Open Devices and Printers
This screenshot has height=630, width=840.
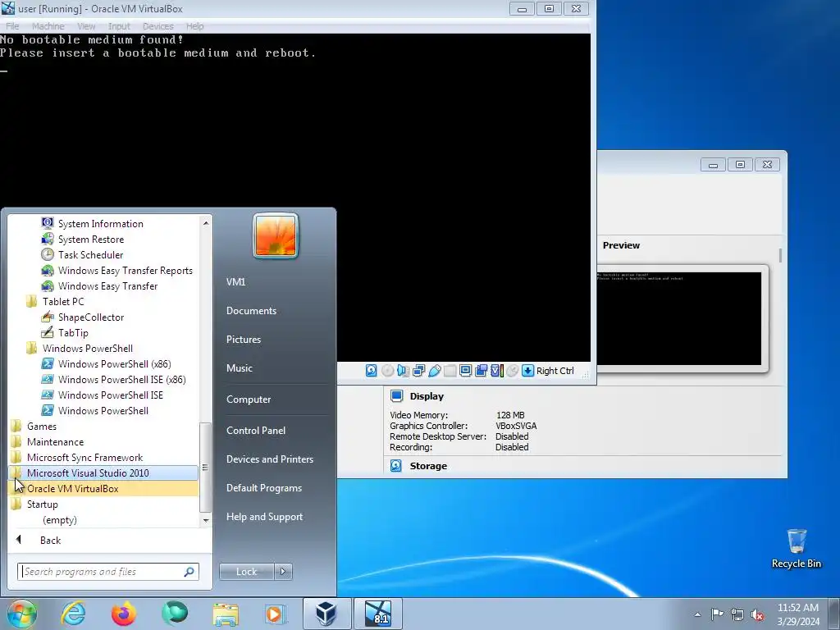pos(269,459)
